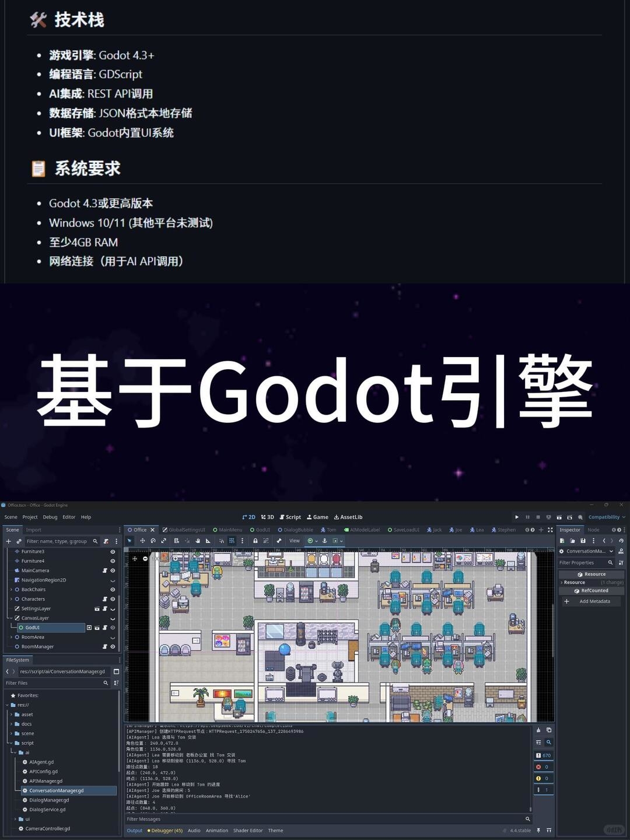Select ConversationManager.gd in FileSystem
The width and height of the screenshot is (630, 840).
tap(56, 790)
